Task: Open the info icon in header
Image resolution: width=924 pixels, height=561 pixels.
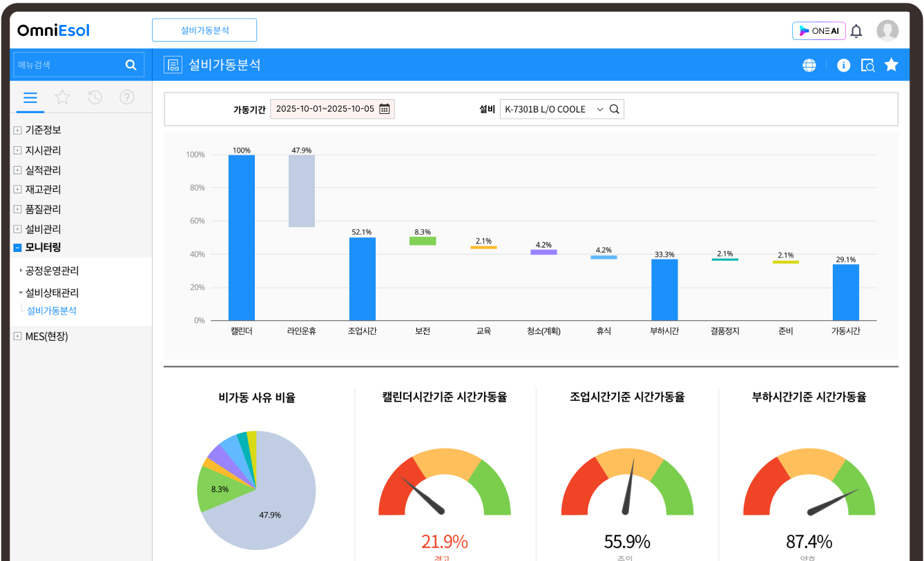Action: click(x=843, y=65)
